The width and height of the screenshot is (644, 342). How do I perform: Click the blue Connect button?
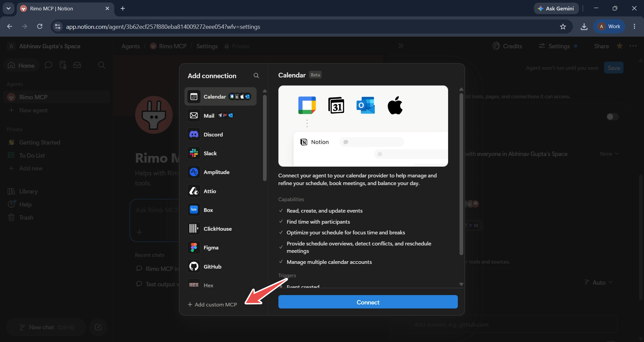pyautogui.click(x=368, y=302)
